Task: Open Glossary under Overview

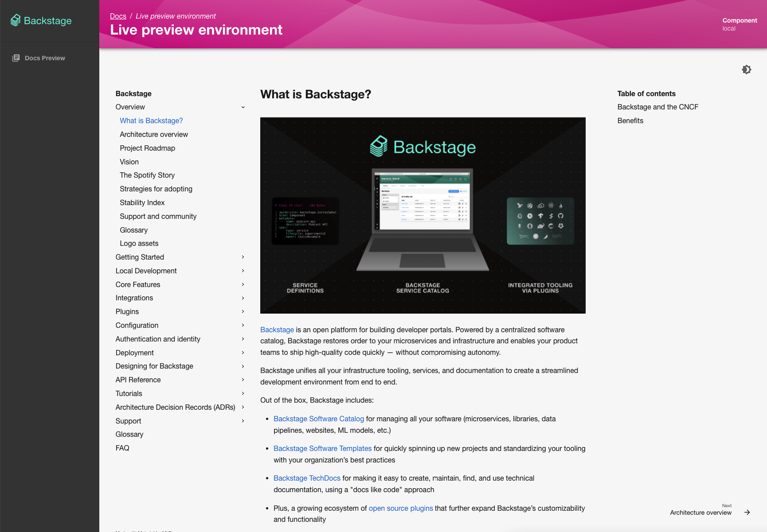Action: 133,230
